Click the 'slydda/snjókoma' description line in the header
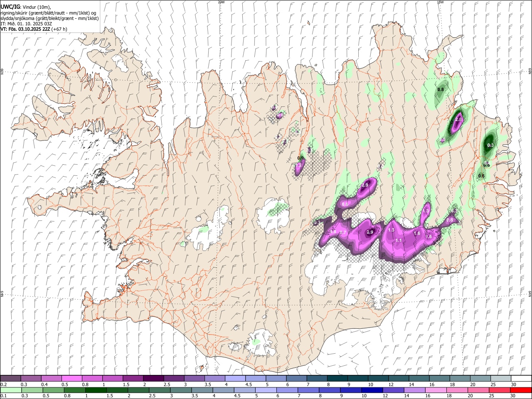The image size is (532, 399). 49,18
